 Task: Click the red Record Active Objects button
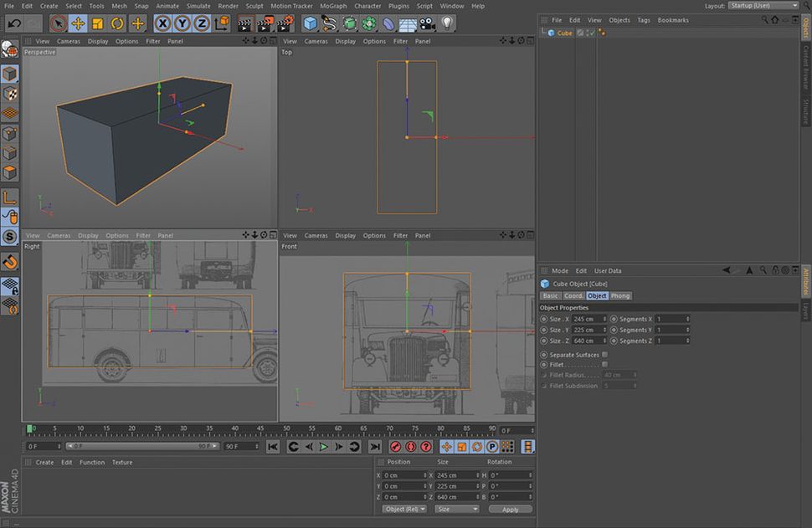[x=395, y=447]
